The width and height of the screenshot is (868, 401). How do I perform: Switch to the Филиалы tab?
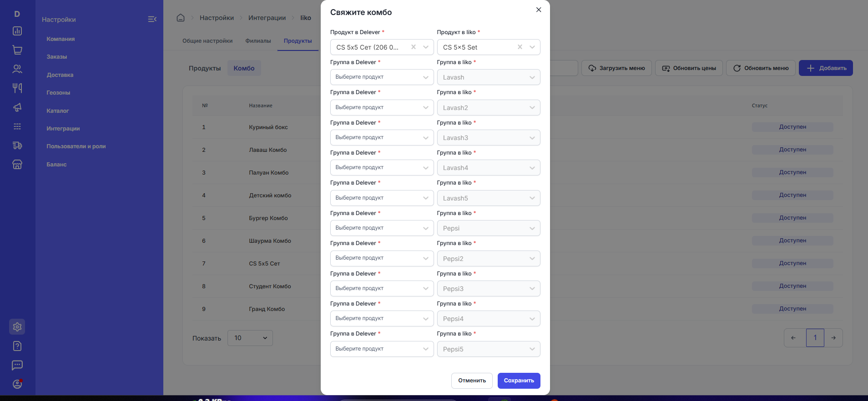point(258,41)
